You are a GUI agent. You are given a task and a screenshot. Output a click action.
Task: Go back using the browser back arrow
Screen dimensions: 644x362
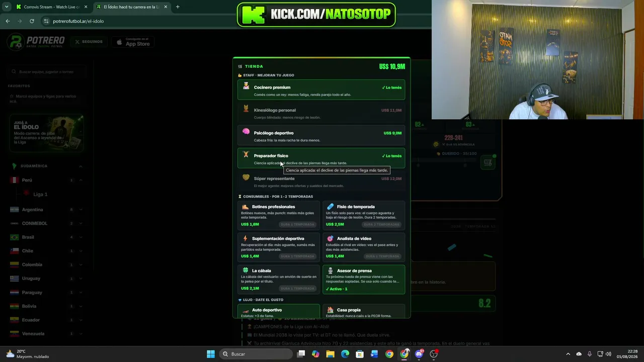tap(8, 21)
